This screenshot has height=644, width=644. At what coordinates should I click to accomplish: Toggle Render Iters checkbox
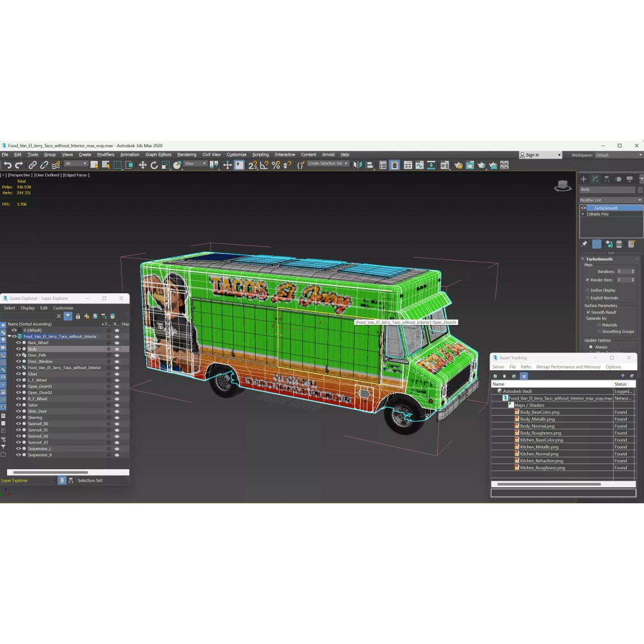click(587, 280)
